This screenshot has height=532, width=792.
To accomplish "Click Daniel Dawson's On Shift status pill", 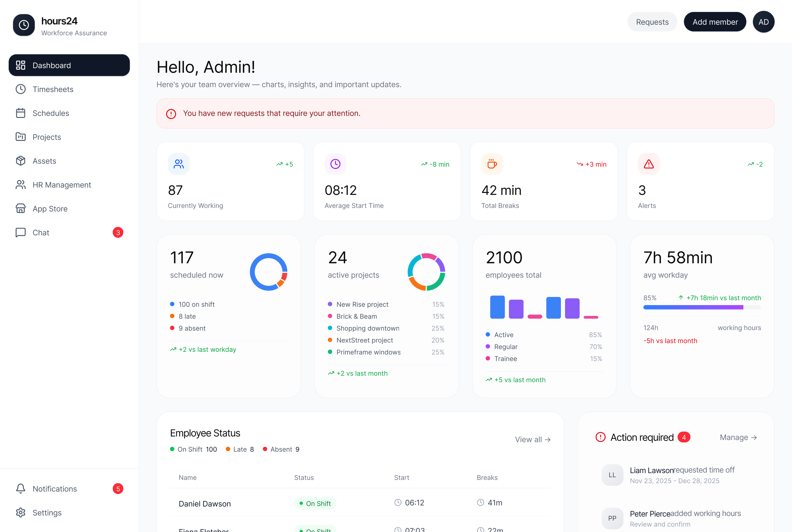I will click(315, 503).
